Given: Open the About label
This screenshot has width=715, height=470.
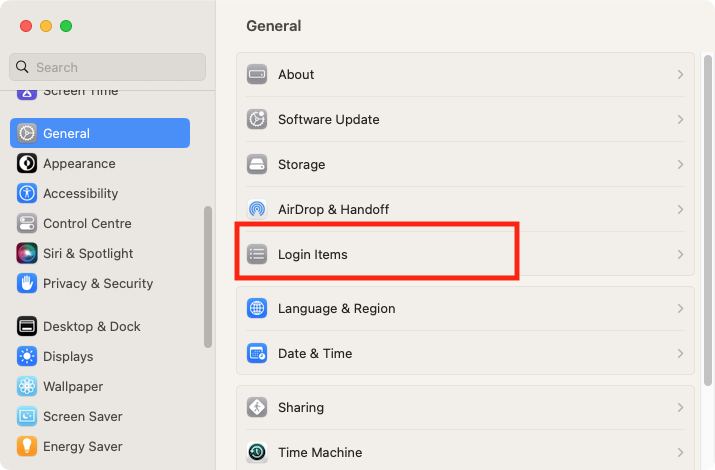Looking at the screenshot, I should [296, 74].
